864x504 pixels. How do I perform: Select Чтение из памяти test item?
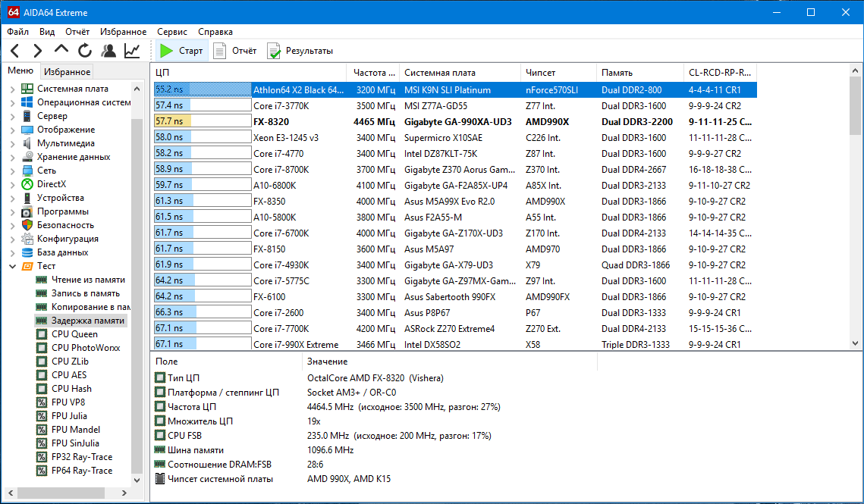coord(87,280)
